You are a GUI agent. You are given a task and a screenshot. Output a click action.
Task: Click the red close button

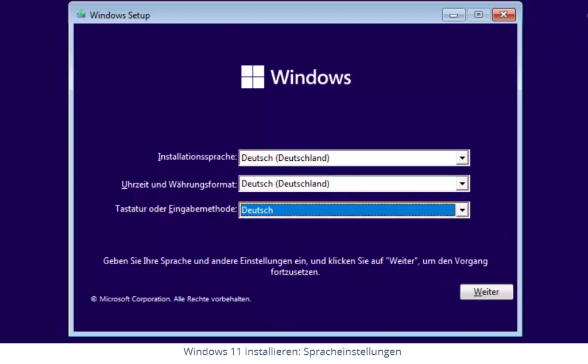tap(503, 14)
